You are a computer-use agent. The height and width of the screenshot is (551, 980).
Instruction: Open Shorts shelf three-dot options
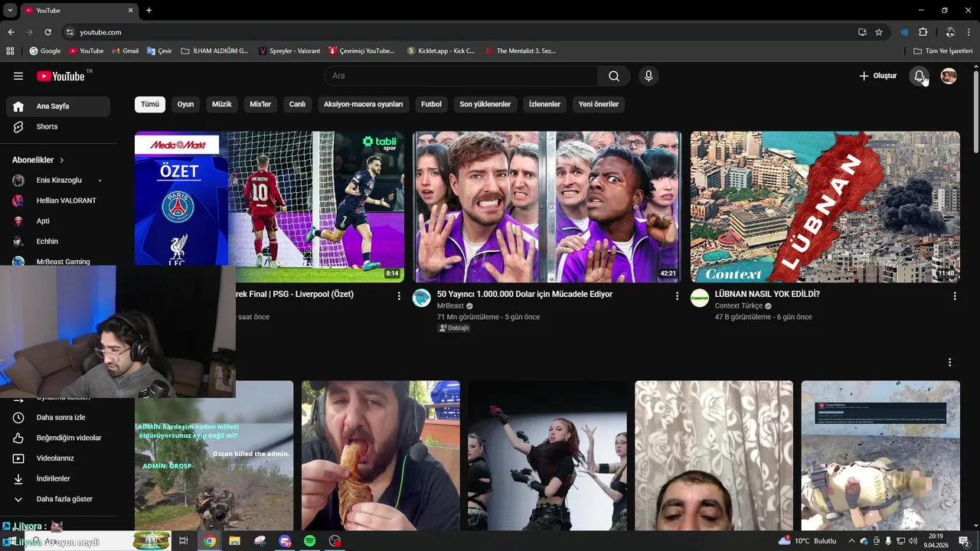click(949, 363)
